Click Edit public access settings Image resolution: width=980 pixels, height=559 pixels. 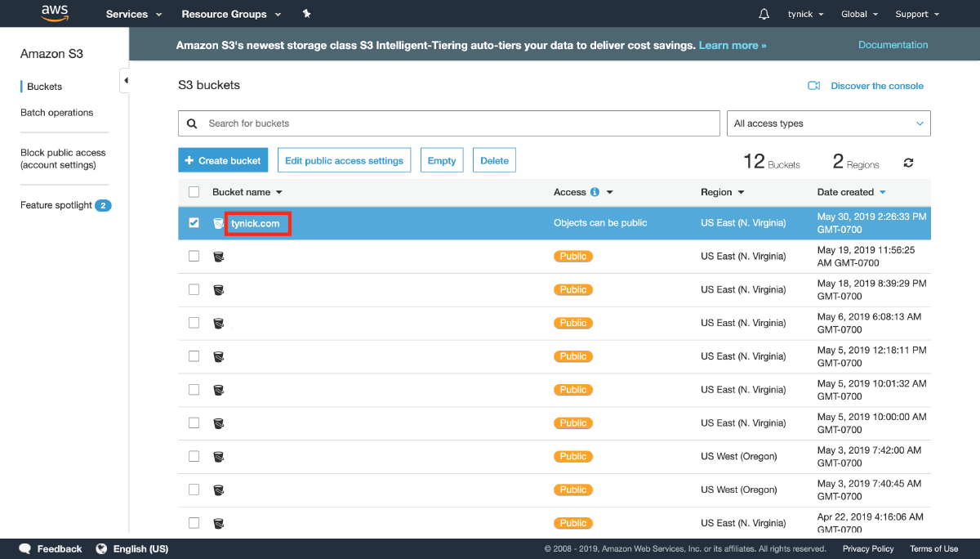[344, 160]
